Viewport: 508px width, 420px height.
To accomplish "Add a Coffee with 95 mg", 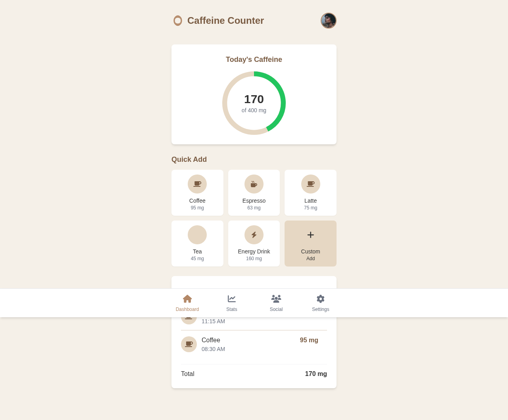I will (197, 192).
